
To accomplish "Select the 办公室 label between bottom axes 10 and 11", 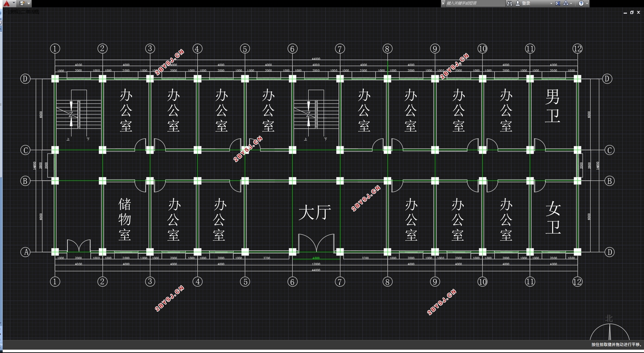I will [506, 219].
